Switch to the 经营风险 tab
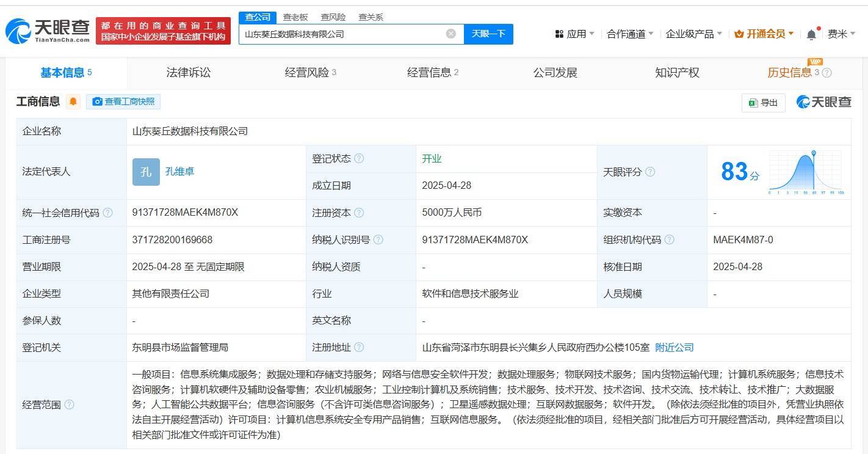This screenshot has width=868, height=454. [x=311, y=73]
